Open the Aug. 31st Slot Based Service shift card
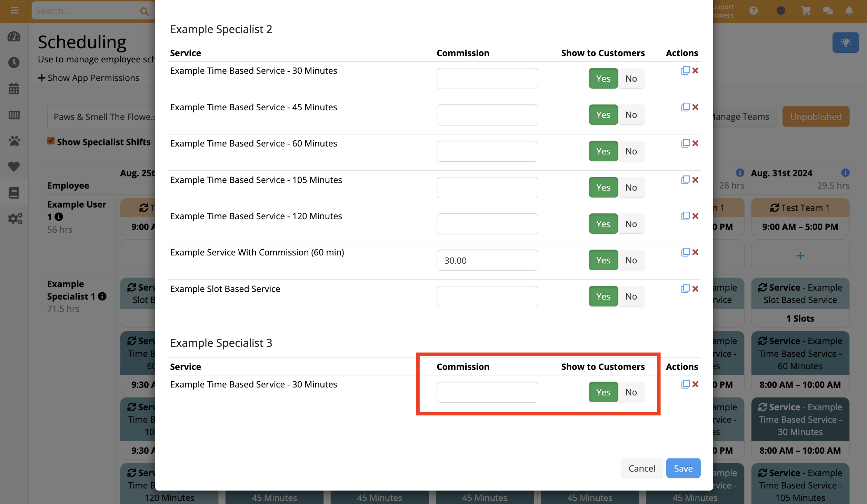Image resolution: width=867 pixels, height=504 pixels. point(800,303)
